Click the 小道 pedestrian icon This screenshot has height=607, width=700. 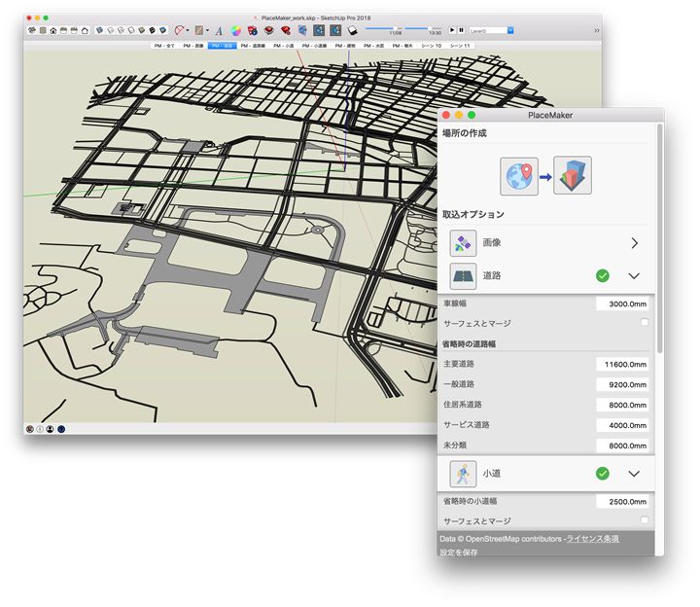click(463, 474)
